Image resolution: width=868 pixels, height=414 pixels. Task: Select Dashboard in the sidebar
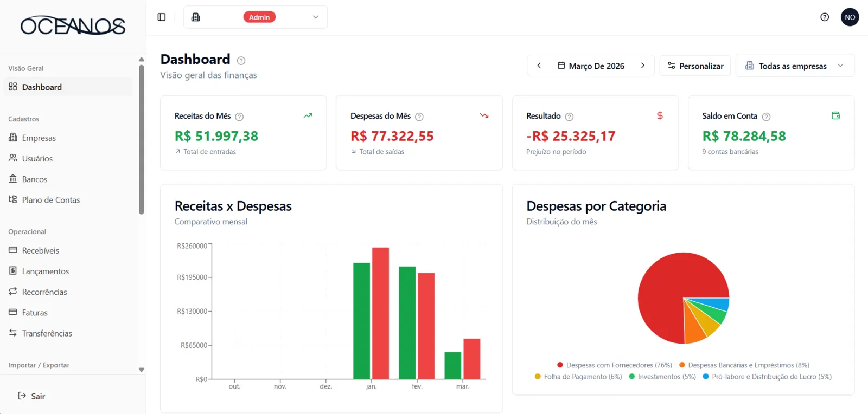click(68, 87)
